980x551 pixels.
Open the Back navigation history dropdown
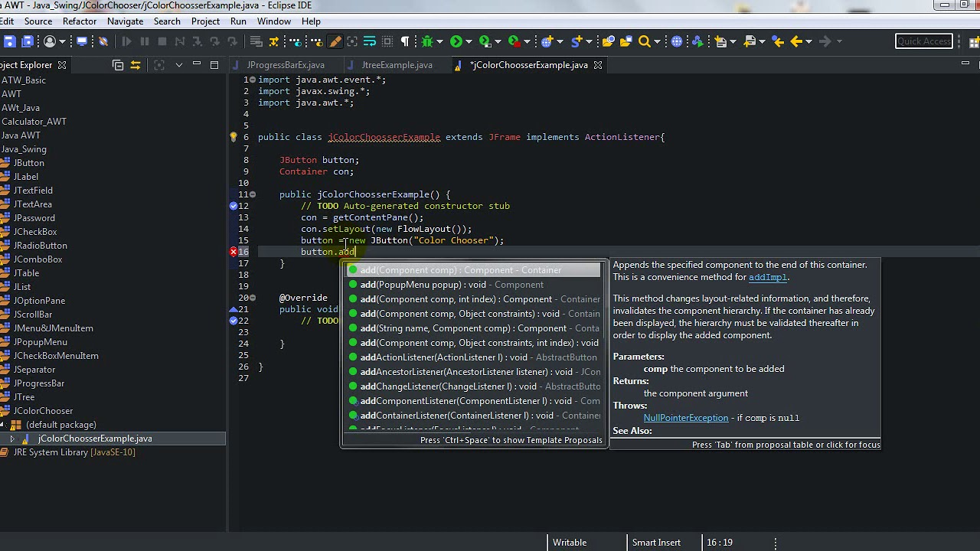pyautogui.click(x=808, y=41)
